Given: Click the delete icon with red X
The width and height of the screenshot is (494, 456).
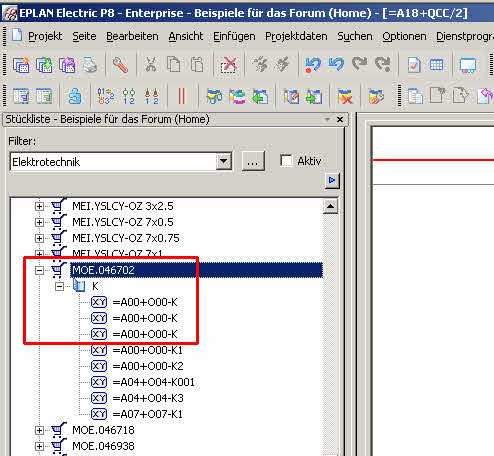Looking at the screenshot, I should (229, 65).
